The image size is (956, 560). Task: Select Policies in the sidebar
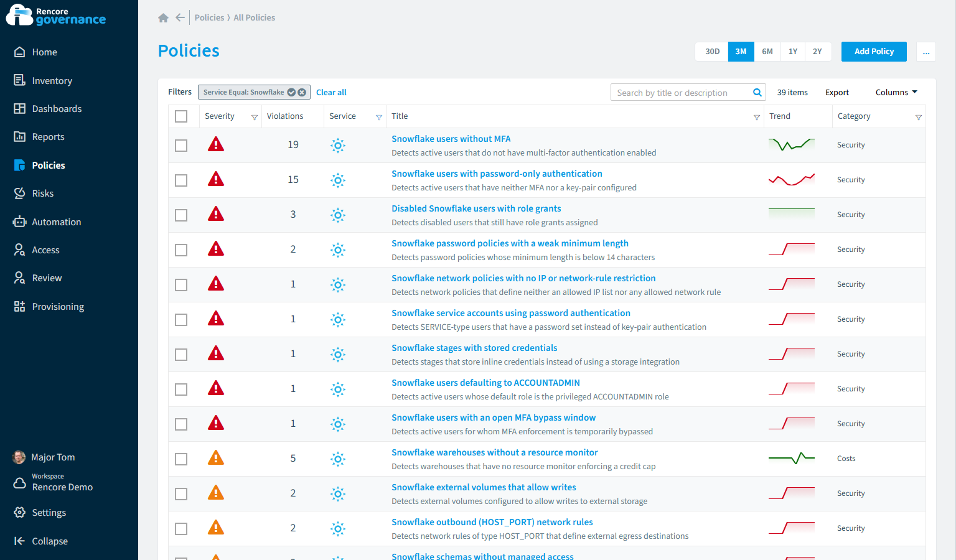click(49, 166)
